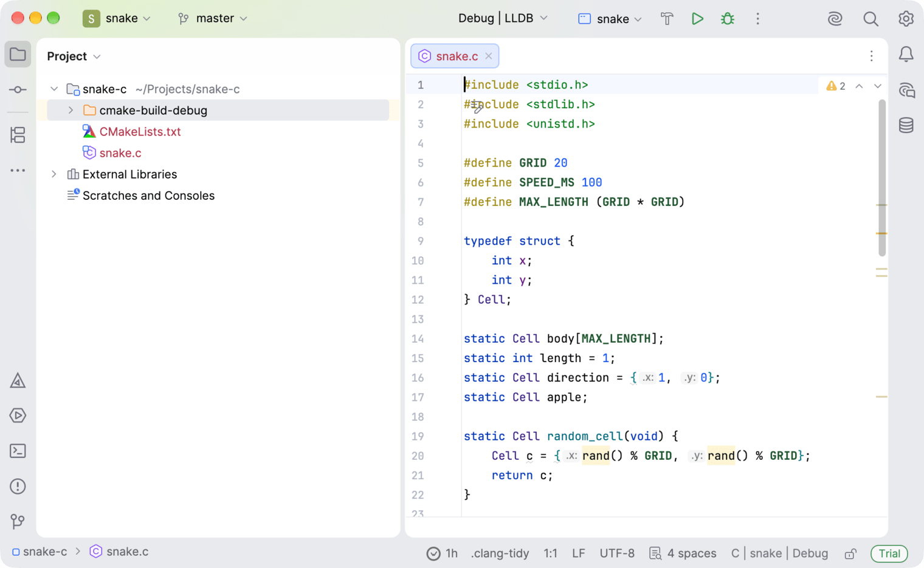Open the Notifications bell
924x568 pixels.
coord(906,55)
